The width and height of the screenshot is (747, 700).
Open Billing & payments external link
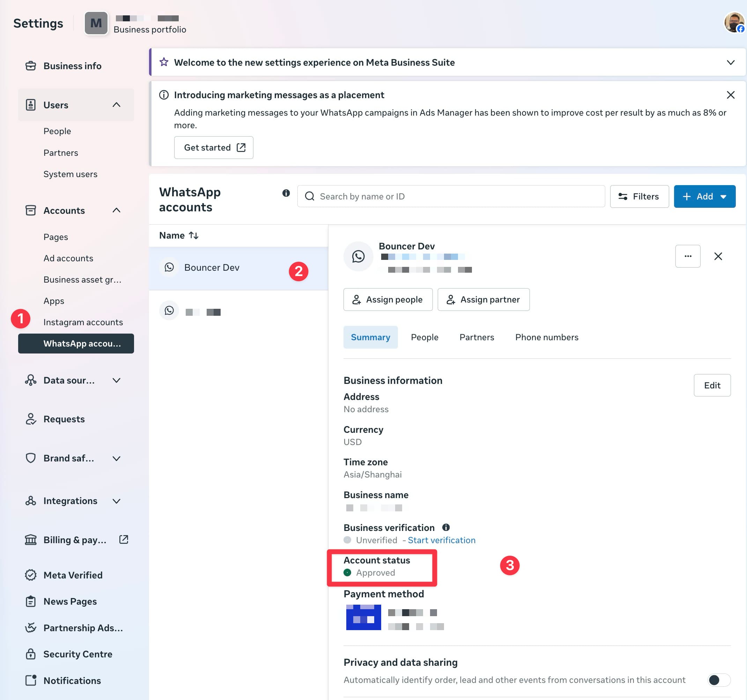[x=124, y=539]
